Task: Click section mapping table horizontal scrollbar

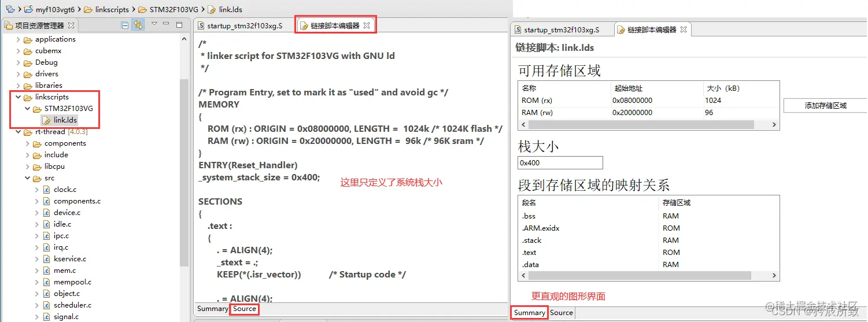Action: pyautogui.click(x=649, y=276)
